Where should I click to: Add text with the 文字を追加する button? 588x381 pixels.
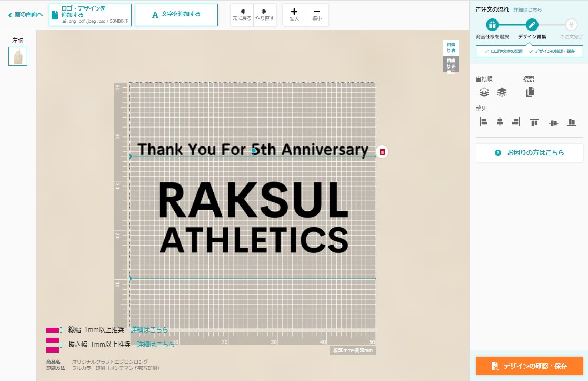[x=176, y=15]
